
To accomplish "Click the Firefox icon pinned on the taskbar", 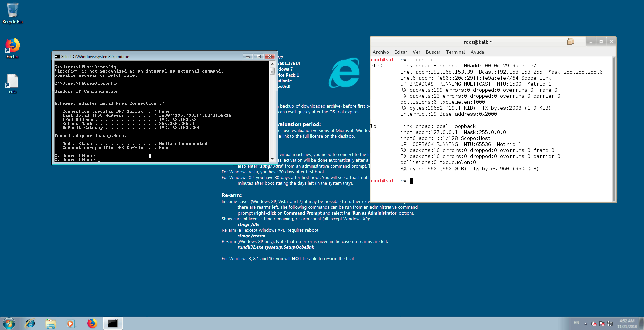I will point(92,323).
